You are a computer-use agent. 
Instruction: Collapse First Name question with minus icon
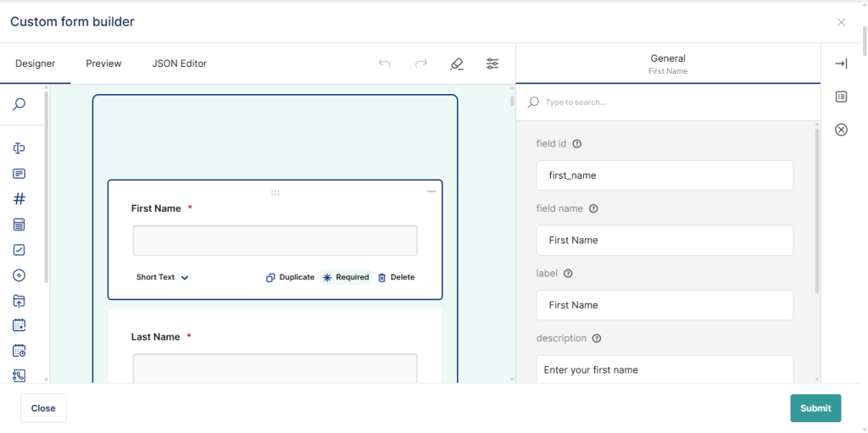[431, 192]
